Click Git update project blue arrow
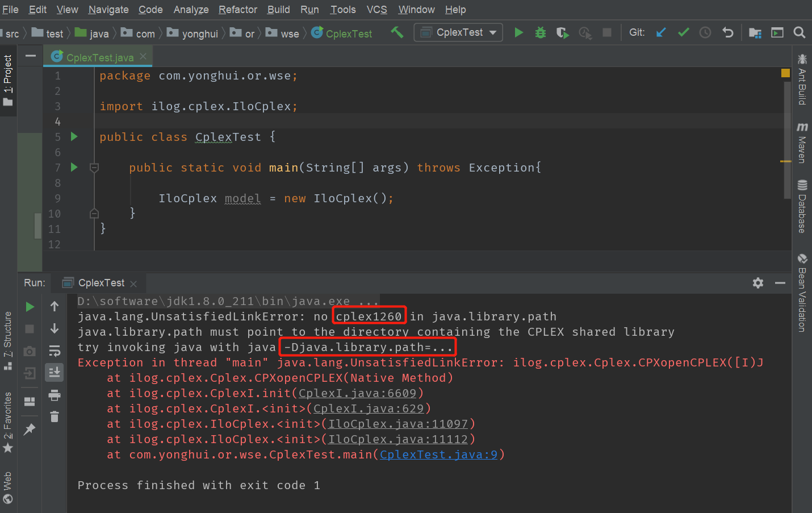The image size is (812, 513). coord(661,32)
